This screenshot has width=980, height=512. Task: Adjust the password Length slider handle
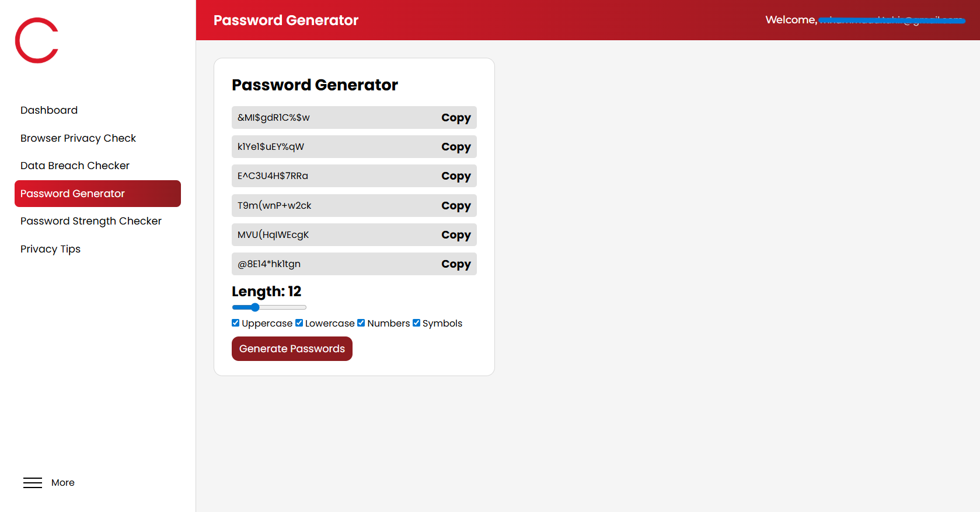(x=255, y=307)
